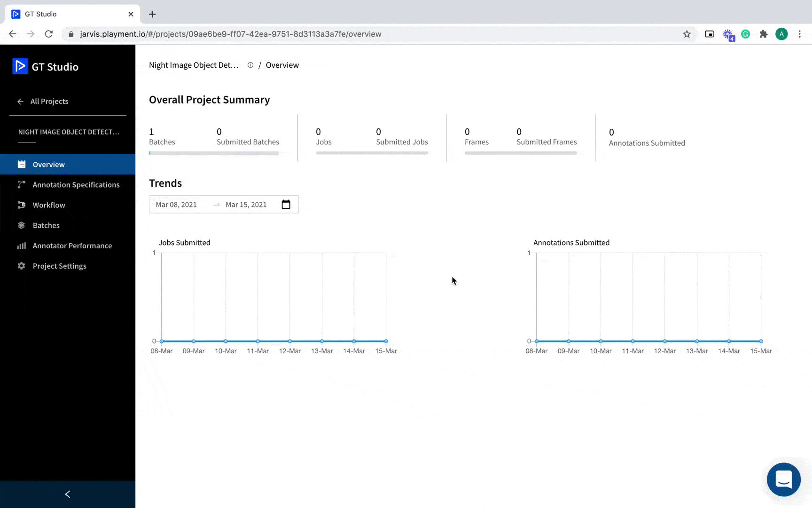This screenshot has height=508, width=812.
Task: Click the site lock icon in address bar
Action: click(x=71, y=34)
